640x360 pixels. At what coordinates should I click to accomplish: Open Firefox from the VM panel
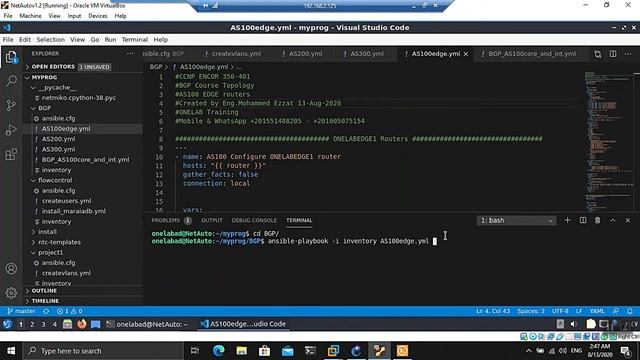click(82, 324)
